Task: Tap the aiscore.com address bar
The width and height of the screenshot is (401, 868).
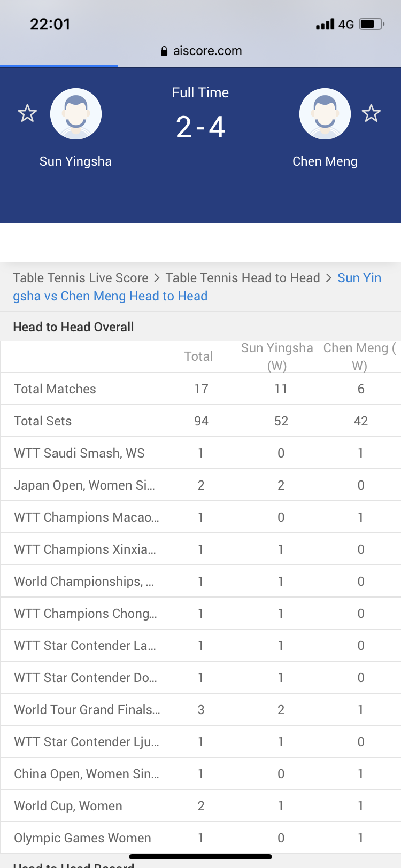Action: 200,51
